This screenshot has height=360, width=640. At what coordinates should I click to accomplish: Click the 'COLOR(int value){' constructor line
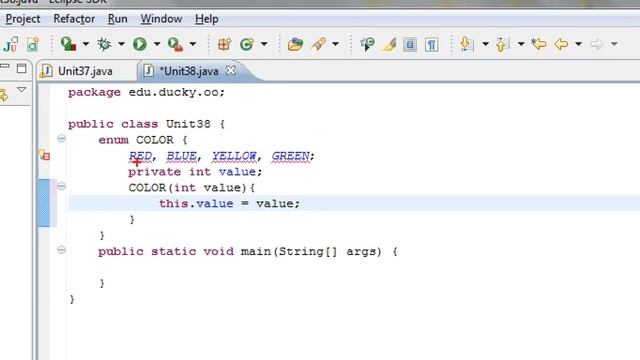click(x=191, y=188)
